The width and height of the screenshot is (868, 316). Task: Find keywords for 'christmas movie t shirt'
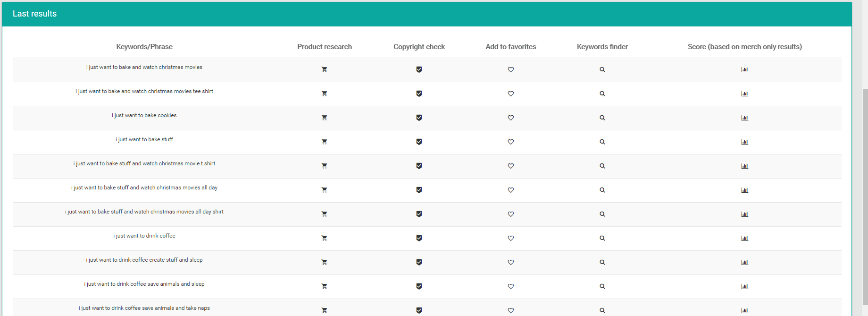pyautogui.click(x=602, y=166)
